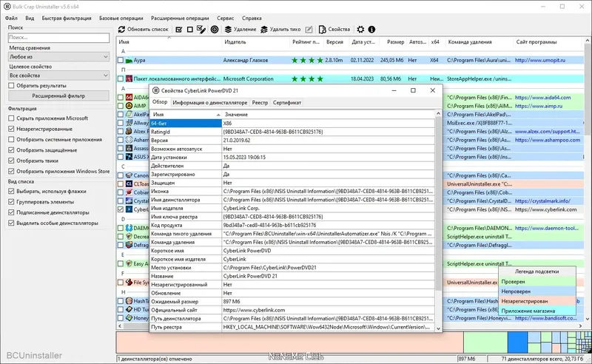Viewport: 592px width, 364px height.
Task: Click the HashTab row icon
Action: point(129,301)
